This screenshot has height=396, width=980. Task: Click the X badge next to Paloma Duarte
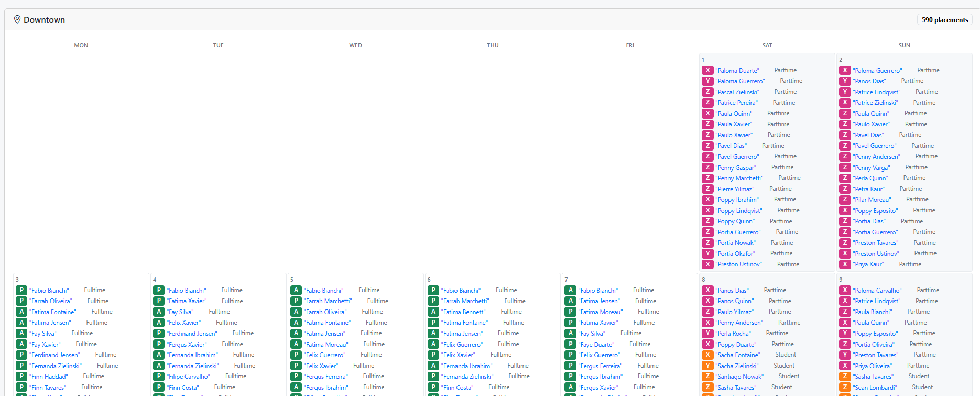coord(707,70)
